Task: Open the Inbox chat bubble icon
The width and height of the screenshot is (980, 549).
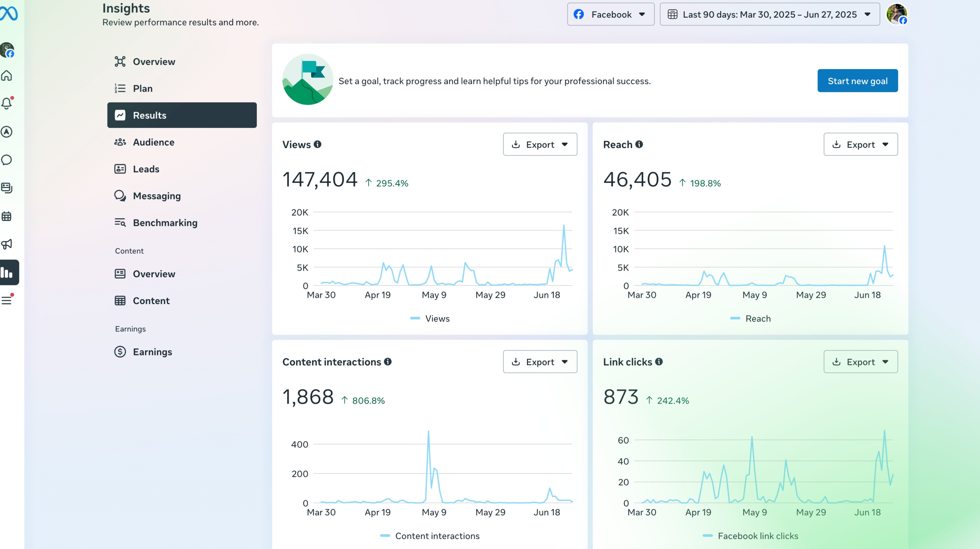Action: pyautogui.click(x=7, y=160)
